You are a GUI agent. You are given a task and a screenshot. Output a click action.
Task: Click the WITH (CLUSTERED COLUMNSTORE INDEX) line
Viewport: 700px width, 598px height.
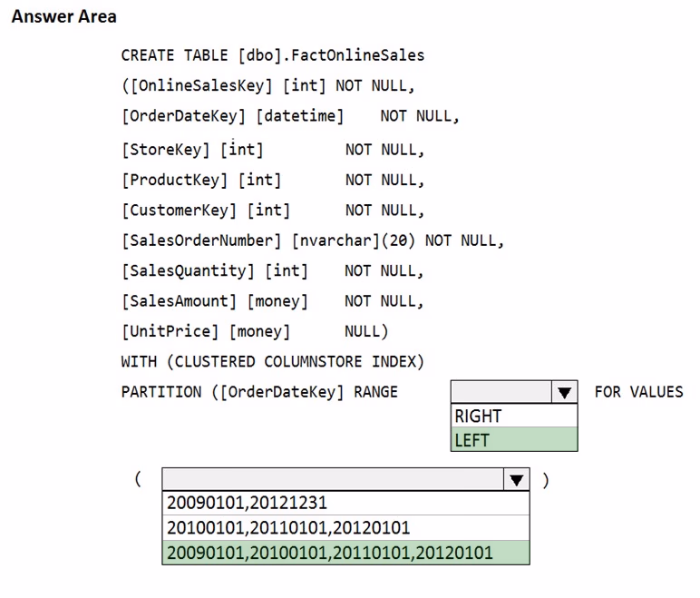click(272, 361)
